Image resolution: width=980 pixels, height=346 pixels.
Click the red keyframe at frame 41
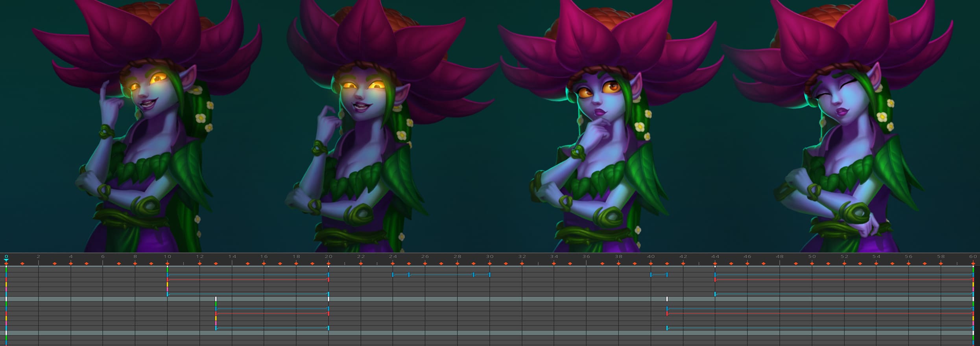pyautogui.click(x=667, y=313)
